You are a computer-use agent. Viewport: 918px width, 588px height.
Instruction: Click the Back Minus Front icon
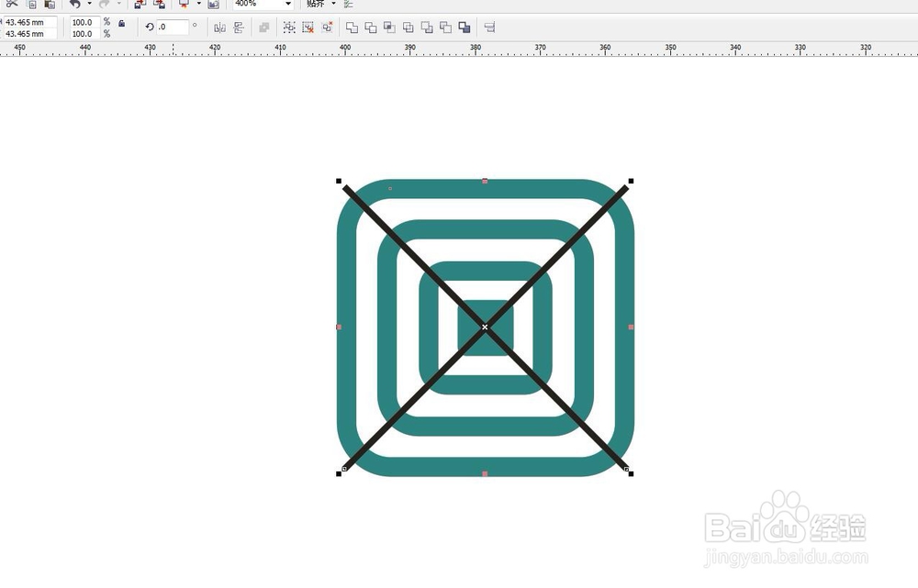tap(445, 28)
